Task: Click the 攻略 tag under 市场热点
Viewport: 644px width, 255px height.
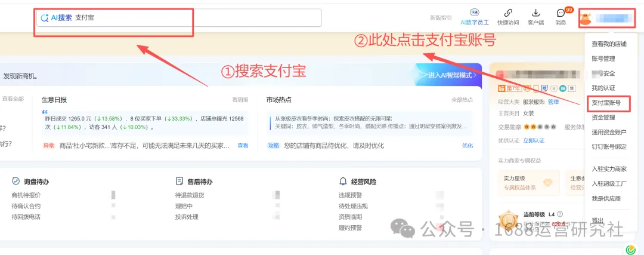Action: (274, 146)
